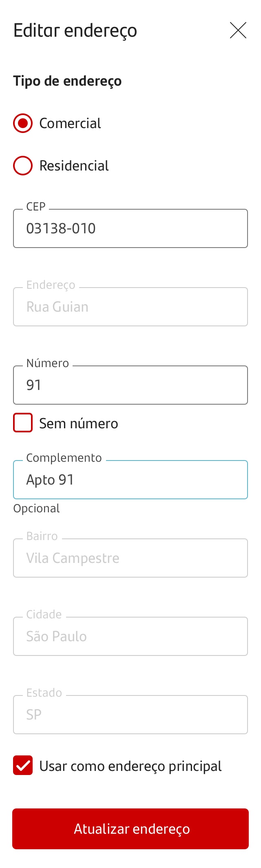261x868 pixels.
Task: Click the Bairro field showing Vila Campestre
Action: 130,558
